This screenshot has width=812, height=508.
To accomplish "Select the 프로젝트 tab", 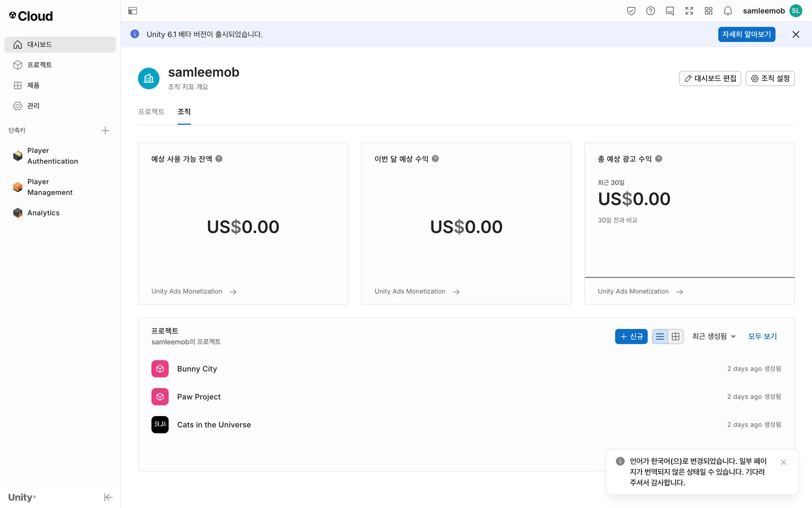I will point(151,112).
